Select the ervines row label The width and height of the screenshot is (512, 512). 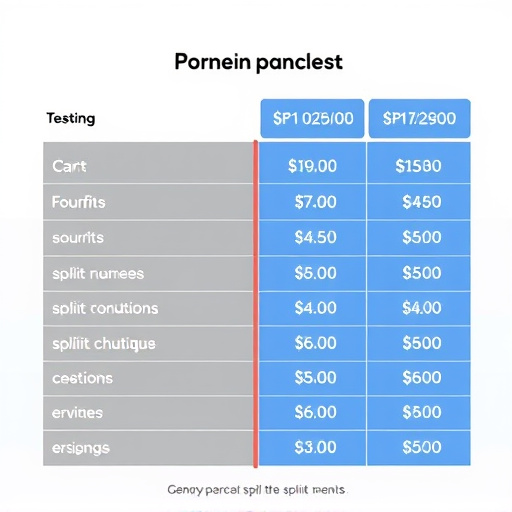tap(77, 413)
